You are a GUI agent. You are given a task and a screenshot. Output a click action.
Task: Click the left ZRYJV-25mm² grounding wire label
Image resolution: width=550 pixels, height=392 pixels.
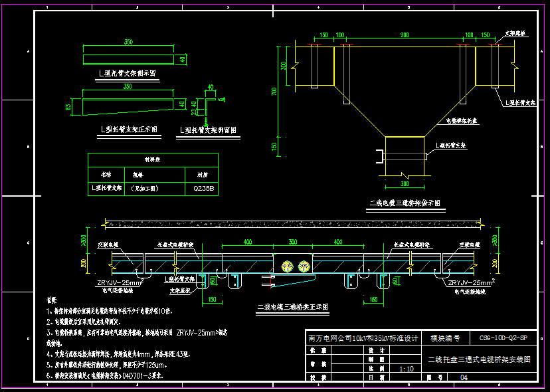click(120, 283)
